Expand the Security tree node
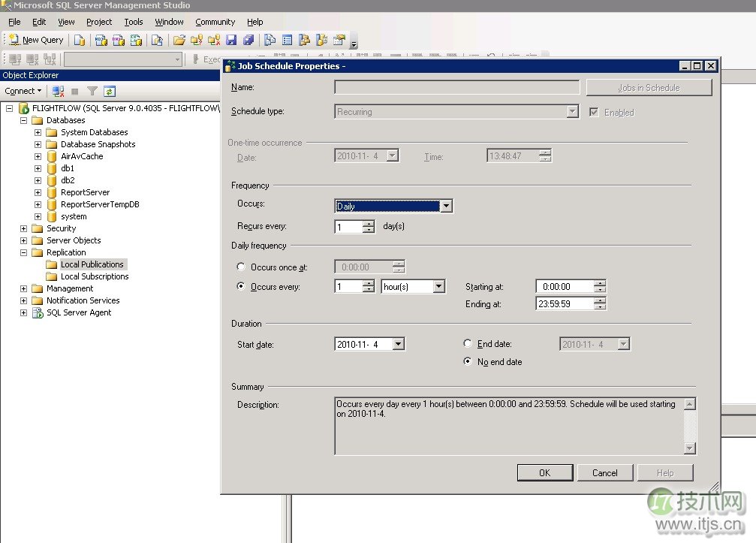Image resolution: width=756 pixels, height=543 pixels. [x=23, y=228]
